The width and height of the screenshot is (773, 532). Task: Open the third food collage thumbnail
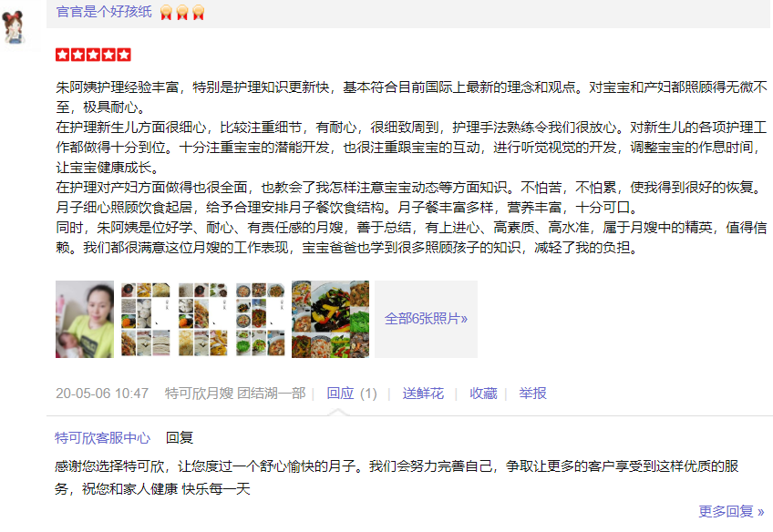pos(202,319)
